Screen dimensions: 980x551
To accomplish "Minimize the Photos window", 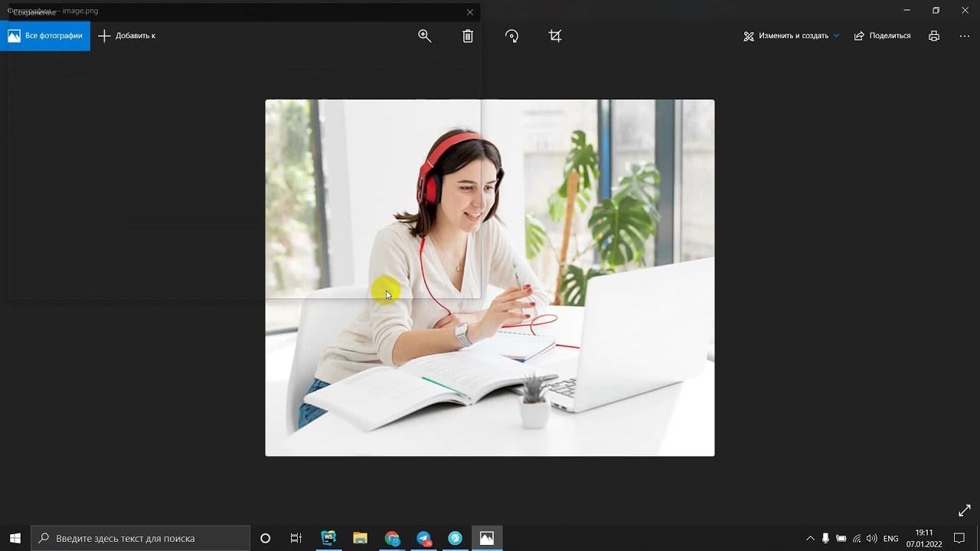I will (906, 11).
